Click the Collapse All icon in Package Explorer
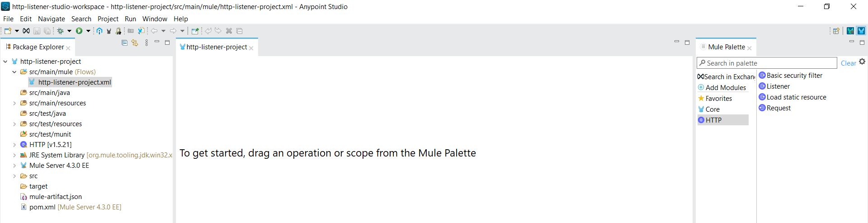The image size is (868, 223). pyautogui.click(x=124, y=43)
